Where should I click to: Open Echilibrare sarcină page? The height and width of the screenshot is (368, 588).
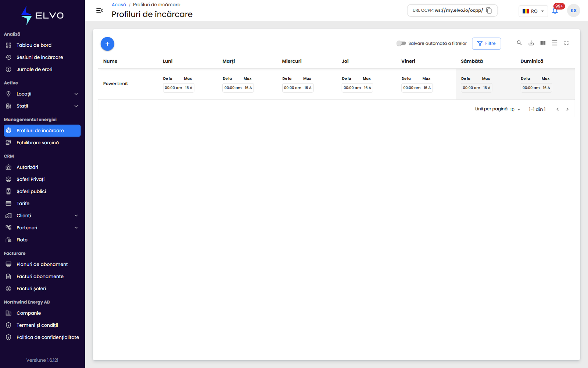pos(42,143)
